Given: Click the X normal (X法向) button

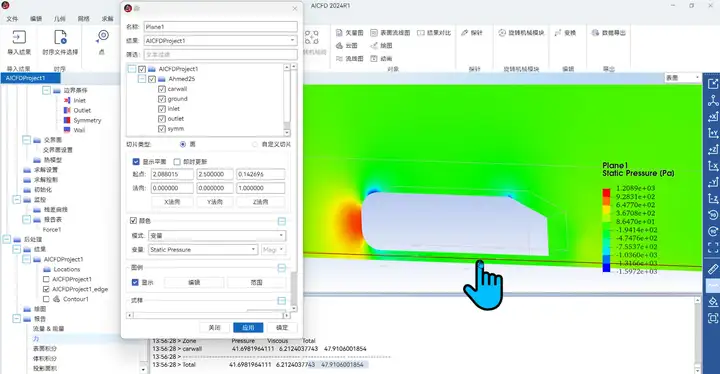Looking at the screenshot, I should tap(172, 202).
